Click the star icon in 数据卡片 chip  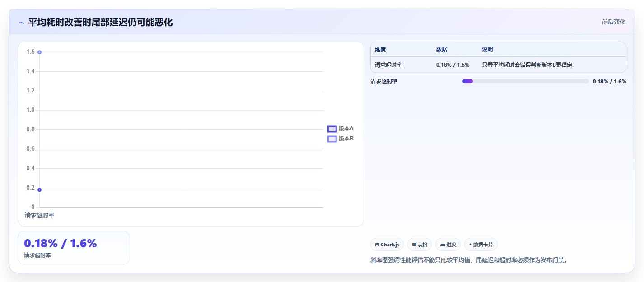coord(470,245)
